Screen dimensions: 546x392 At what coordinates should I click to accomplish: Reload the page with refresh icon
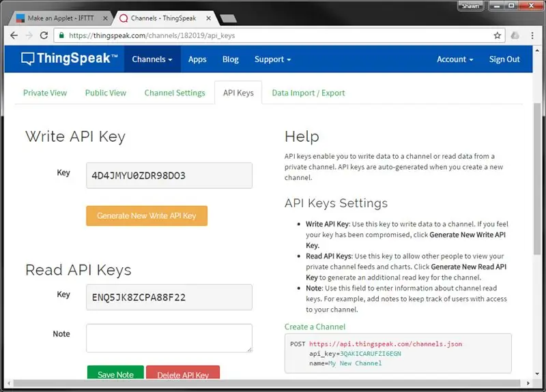(x=44, y=35)
